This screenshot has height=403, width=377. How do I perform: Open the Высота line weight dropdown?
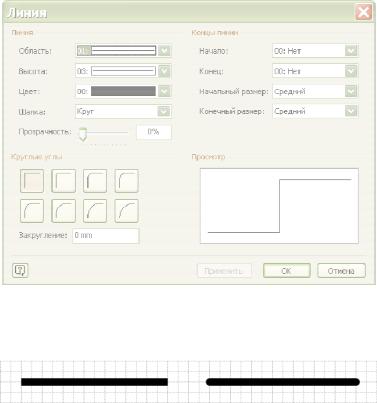tap(164, 71)
